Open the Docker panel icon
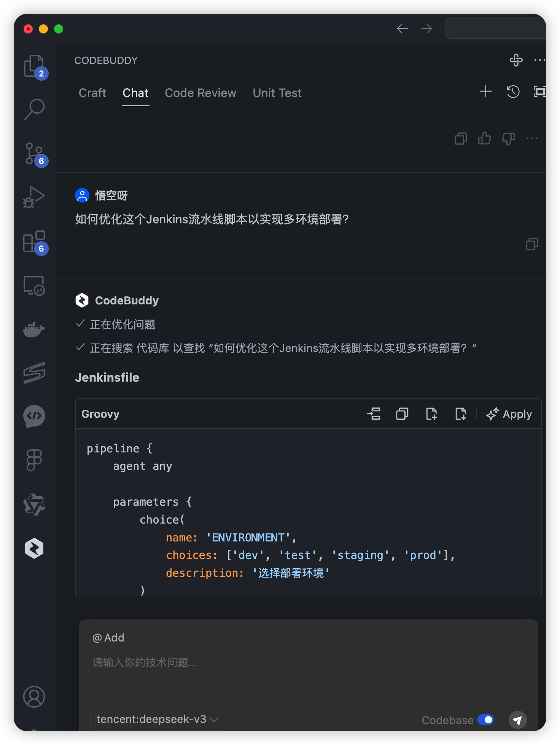The image size is (560, 745). [x=34, y=329]
